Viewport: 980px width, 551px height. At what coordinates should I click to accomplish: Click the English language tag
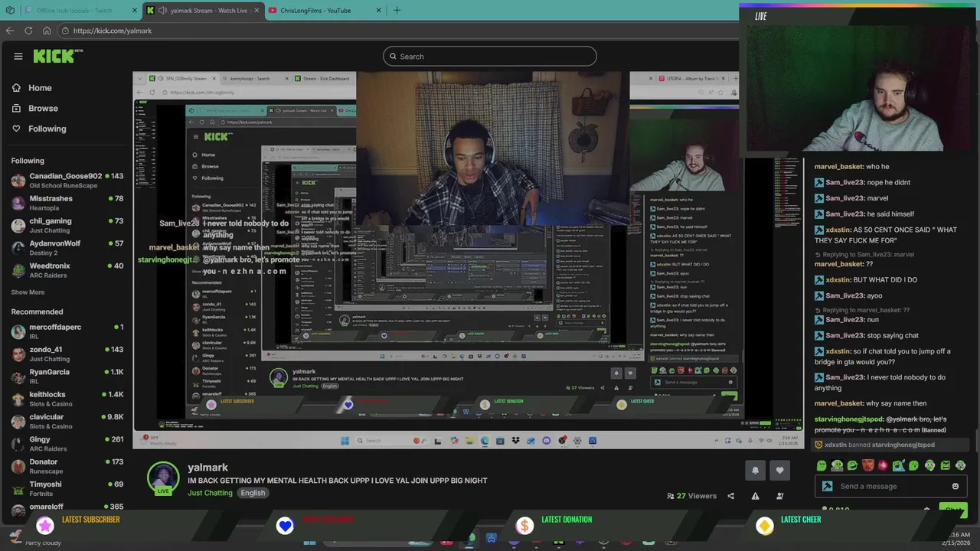253,493
